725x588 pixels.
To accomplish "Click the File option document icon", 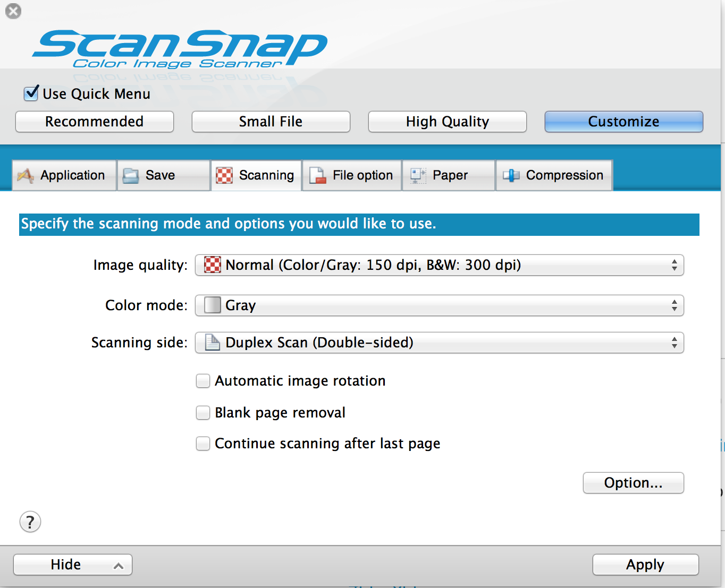I will [x=318, y=175].
